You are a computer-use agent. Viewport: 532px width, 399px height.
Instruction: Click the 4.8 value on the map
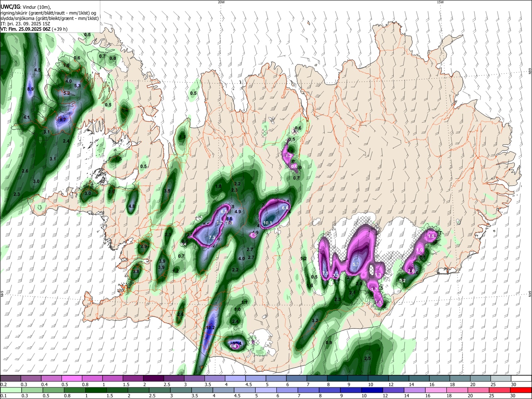point(132,206)
